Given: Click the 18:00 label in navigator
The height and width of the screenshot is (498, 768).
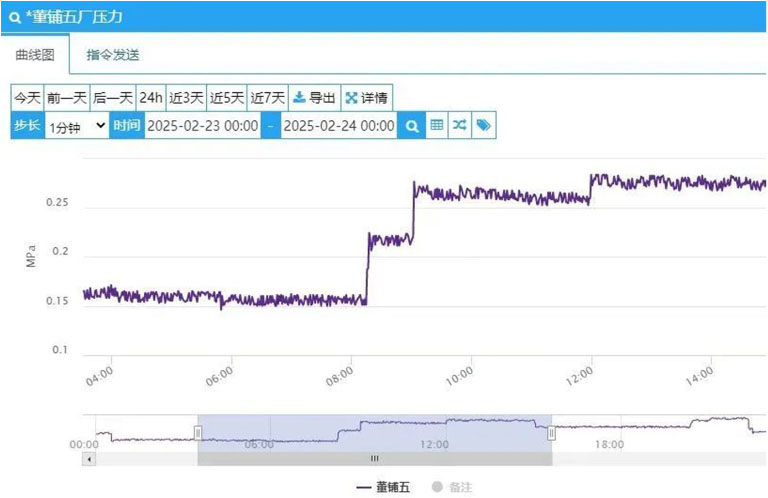Looking at the screenshot, I should (610, 445).
